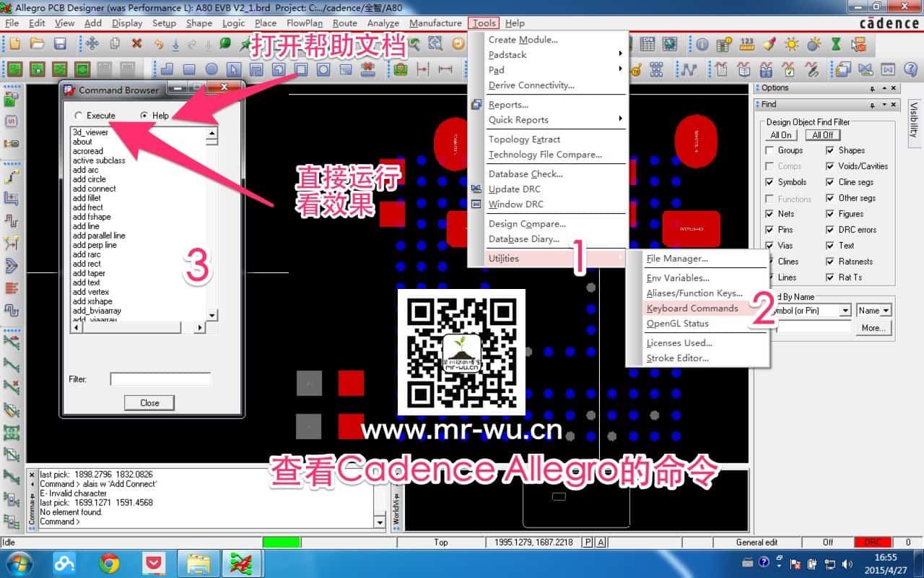Toggle the Vias checkbox
Image resolution: width=924 pixels, height=578 pixels.
click(x=770, y=246)
